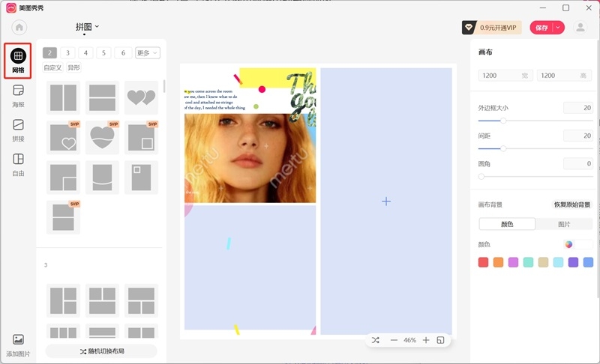Pick the red background color swatch
This screenshot has height=364, width=600.
point(484,262)
